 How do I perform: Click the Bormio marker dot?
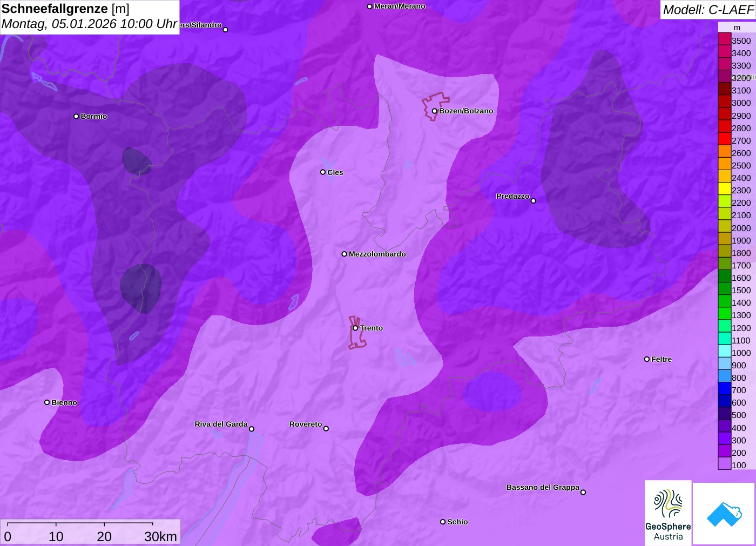[76, 116]
